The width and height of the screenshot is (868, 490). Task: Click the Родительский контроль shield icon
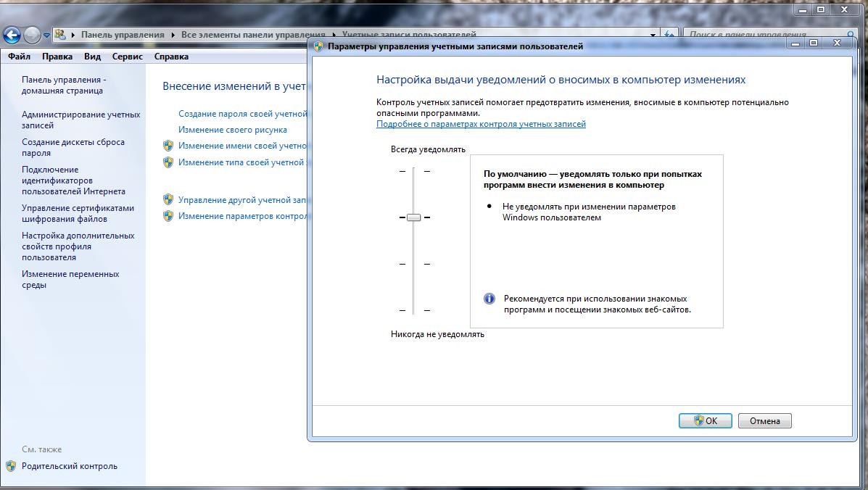[x=11, y=466]
